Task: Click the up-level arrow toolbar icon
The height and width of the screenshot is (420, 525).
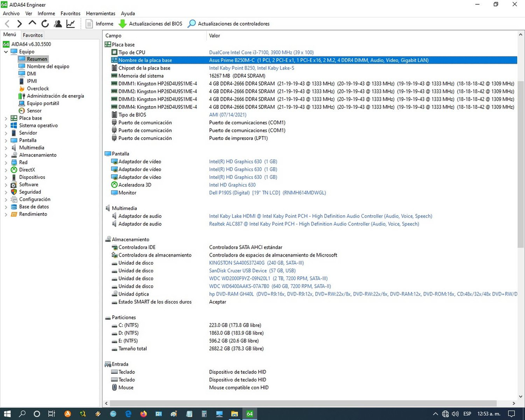Action: [x=32, y=23]
